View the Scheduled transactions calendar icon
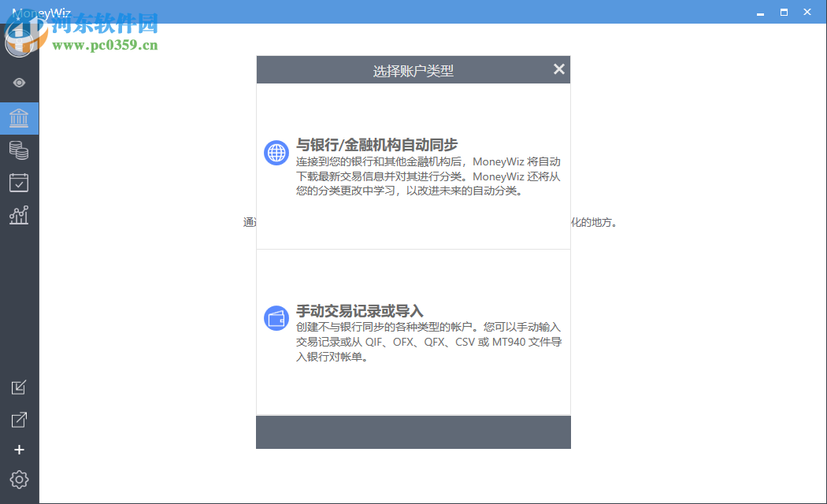Screen dimensions: 827x504 pyautogui.click(x=19, y=183)
